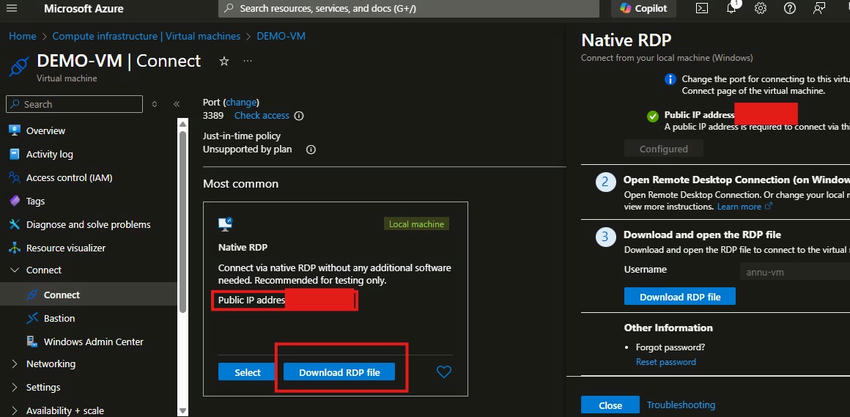Screen dimensions: 850x417
Task: Go to Home breadcrumb
Action: [x=23, y=36]
